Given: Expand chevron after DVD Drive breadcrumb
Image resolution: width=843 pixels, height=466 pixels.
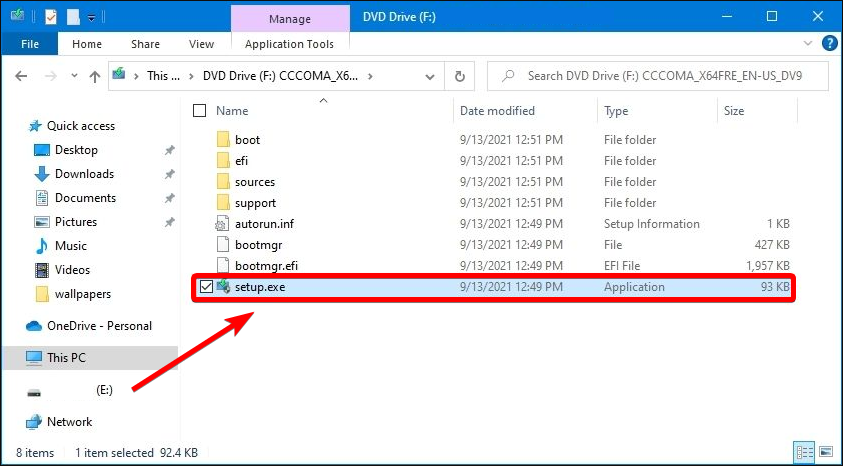Looking at the screenshot, I should 370,76.
